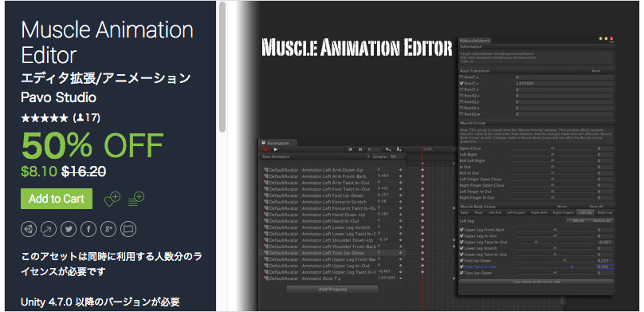Select the Right Arm muscle group tab
Image resolution: width=644 pixels, height=312 pixels.
point(539,212)
